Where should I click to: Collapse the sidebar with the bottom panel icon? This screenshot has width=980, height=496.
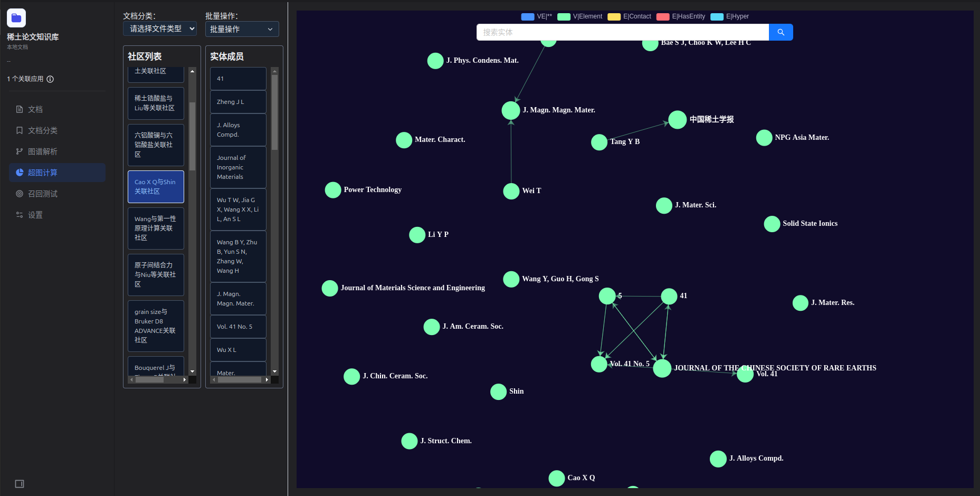[20, 484]
